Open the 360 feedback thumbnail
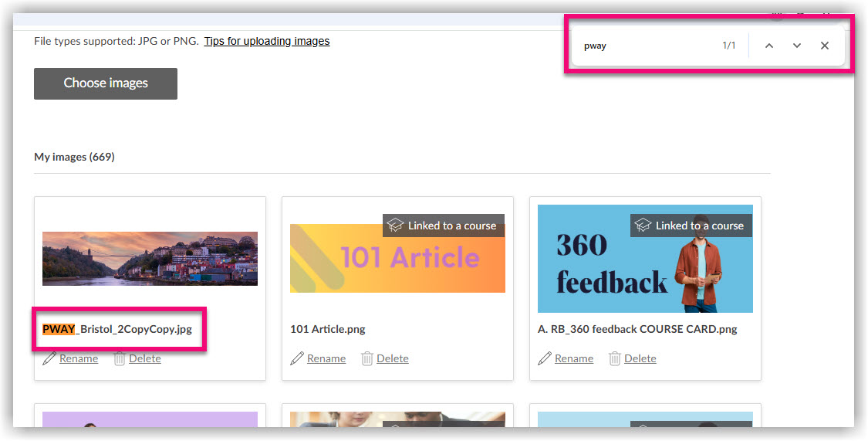 point(645,259)
